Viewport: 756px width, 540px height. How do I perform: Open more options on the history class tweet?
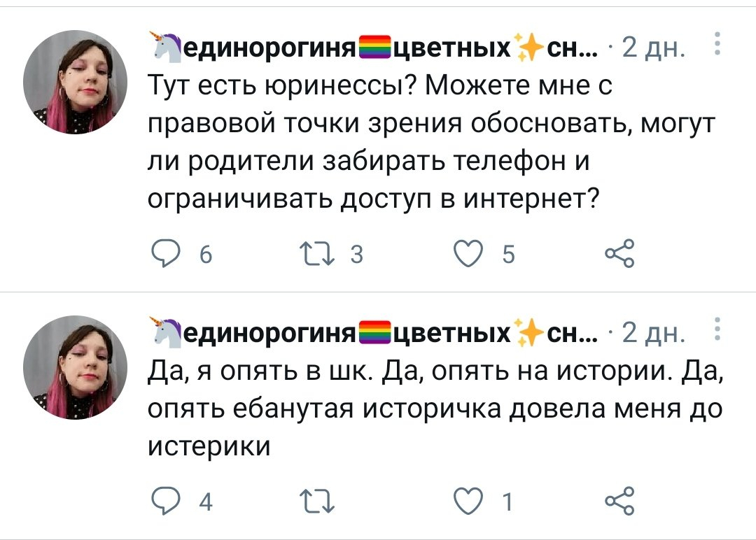click(x=715, y=329)
